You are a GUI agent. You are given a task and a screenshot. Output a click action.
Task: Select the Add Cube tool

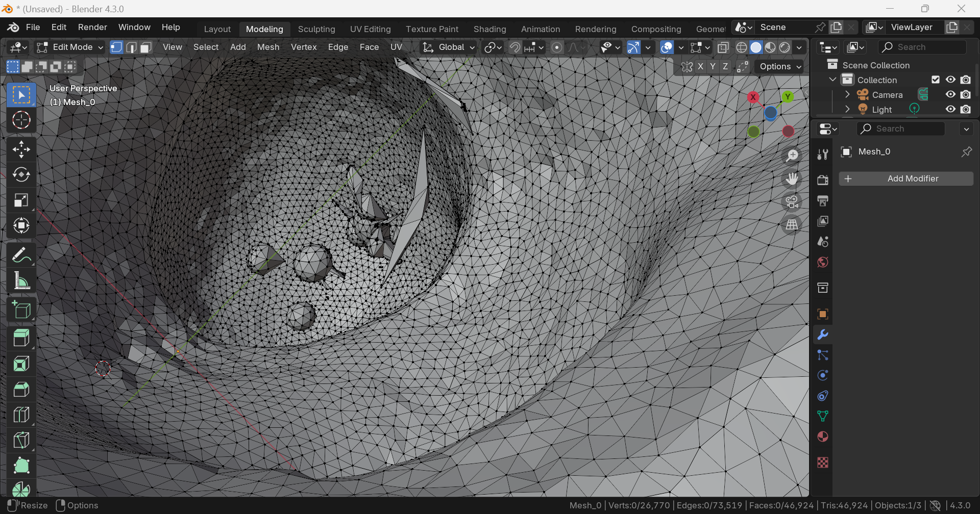tap(21, 310)
